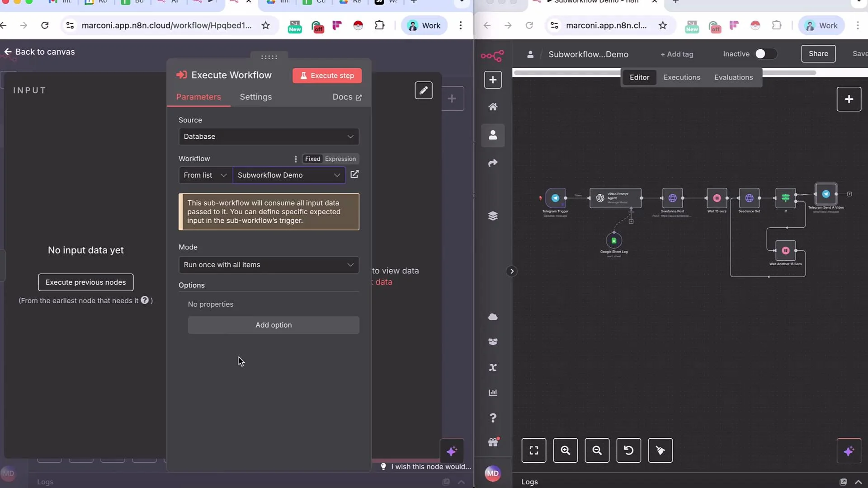Switch to the Parameters tab
868x488 pixels.
[x=198, y=97]
